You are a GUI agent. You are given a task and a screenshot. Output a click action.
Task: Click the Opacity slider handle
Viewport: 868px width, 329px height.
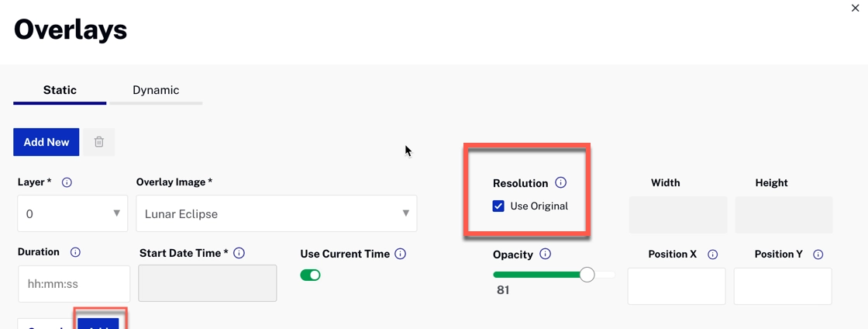(x=587, y=274)
